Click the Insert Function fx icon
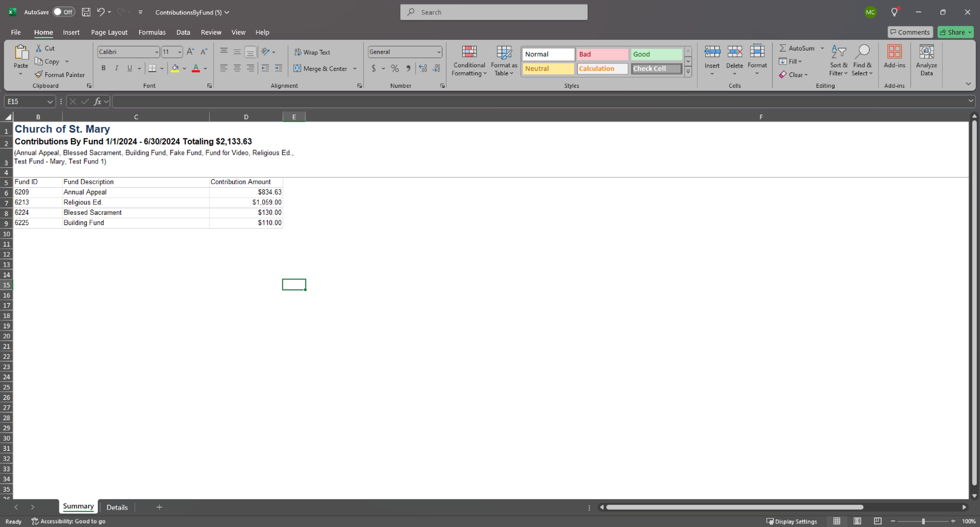Image resolution: width=980 pixels, height=527 pixels. [x=97, y=101]
